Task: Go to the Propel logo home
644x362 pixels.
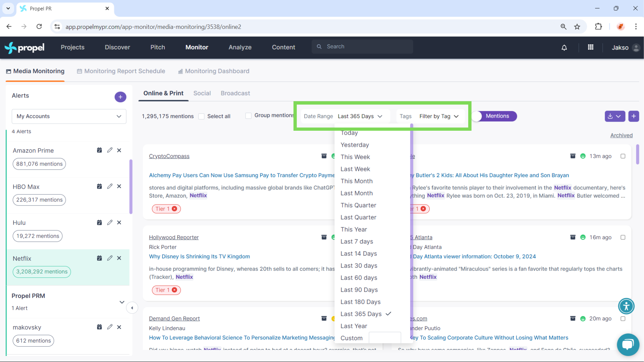Action: (24, 48)
